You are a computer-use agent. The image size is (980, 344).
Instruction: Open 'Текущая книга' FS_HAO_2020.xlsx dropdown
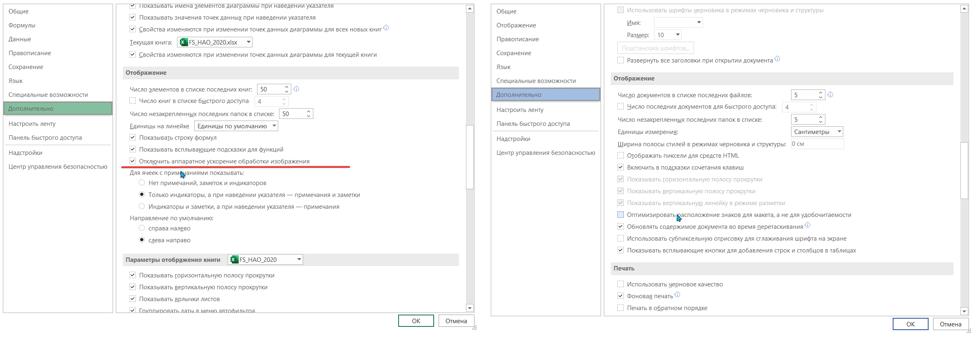click(215, 42)
